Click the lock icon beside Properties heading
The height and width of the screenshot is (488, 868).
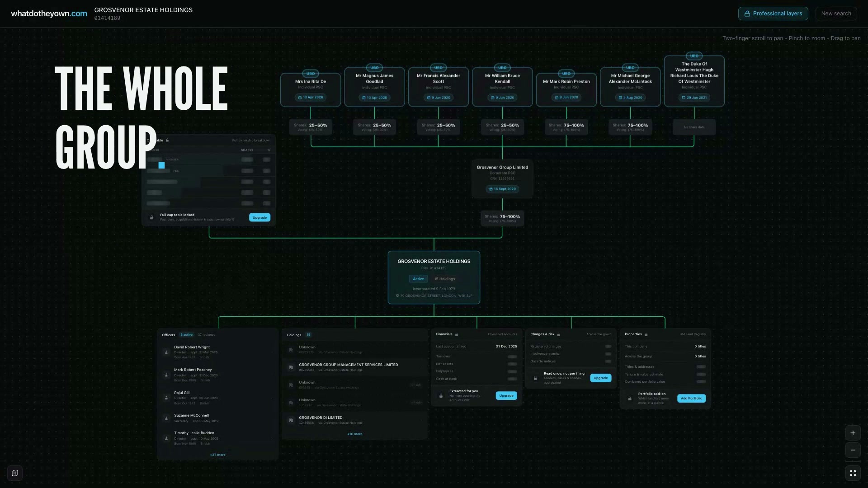646,334
